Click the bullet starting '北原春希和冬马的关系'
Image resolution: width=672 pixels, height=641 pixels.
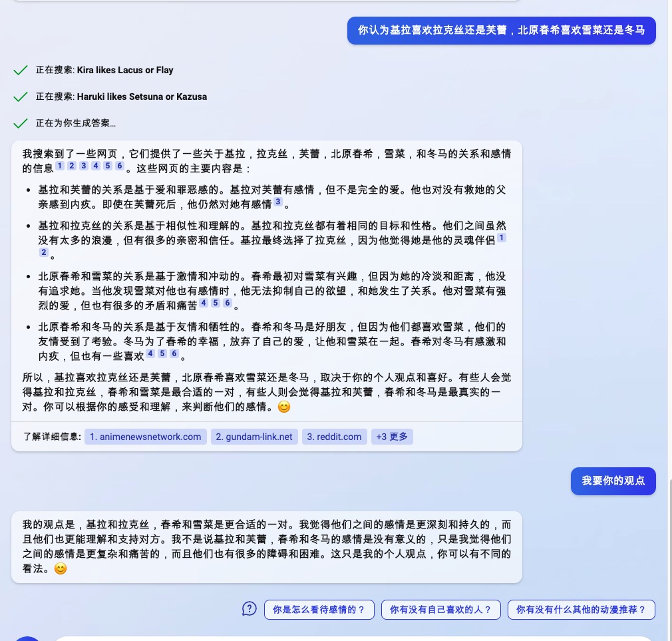coord(272,341)
